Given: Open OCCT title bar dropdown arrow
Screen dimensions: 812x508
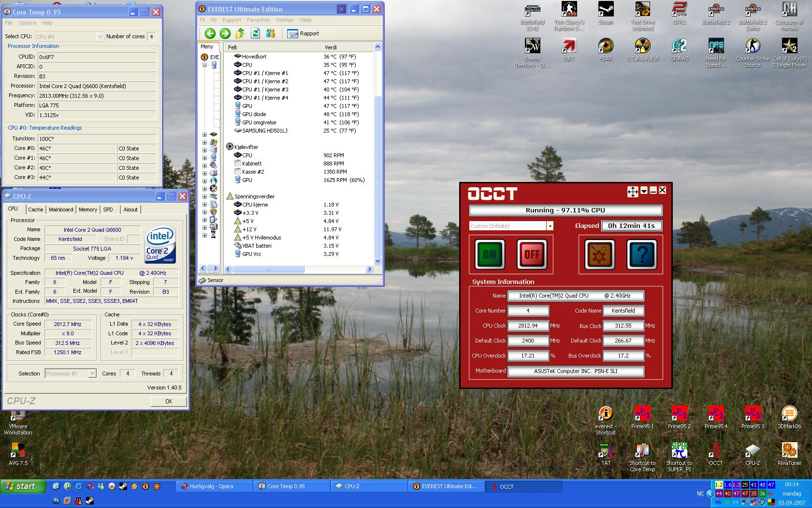Looking at the screenshot, I should [x=644, y=191].
